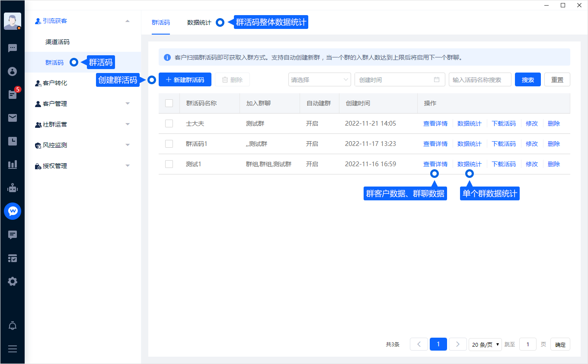Viewport: 588px width, 364px height.
Task: Expand the 客户管理 menu section
Action: [83, 104]
